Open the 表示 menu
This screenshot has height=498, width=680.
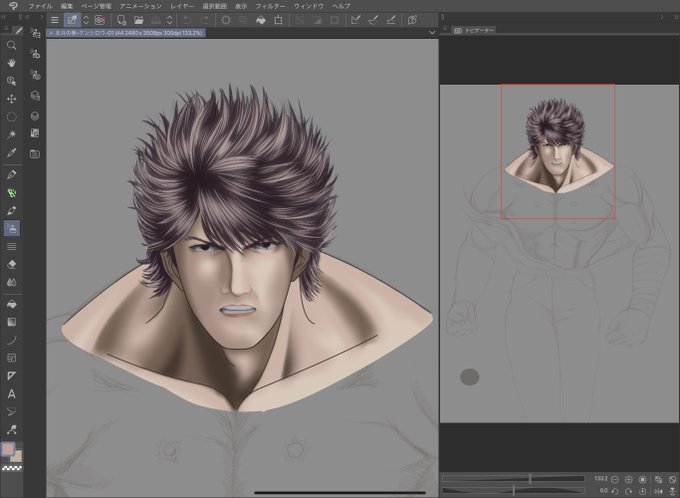pos(241,6)
